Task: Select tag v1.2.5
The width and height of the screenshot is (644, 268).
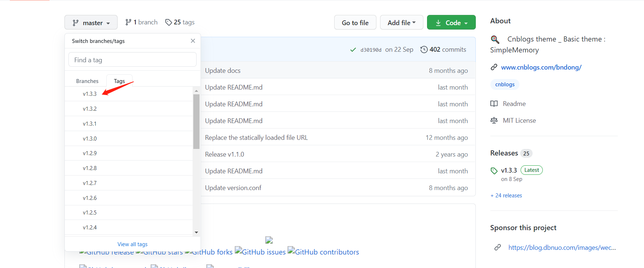Action: click(129, 213)
